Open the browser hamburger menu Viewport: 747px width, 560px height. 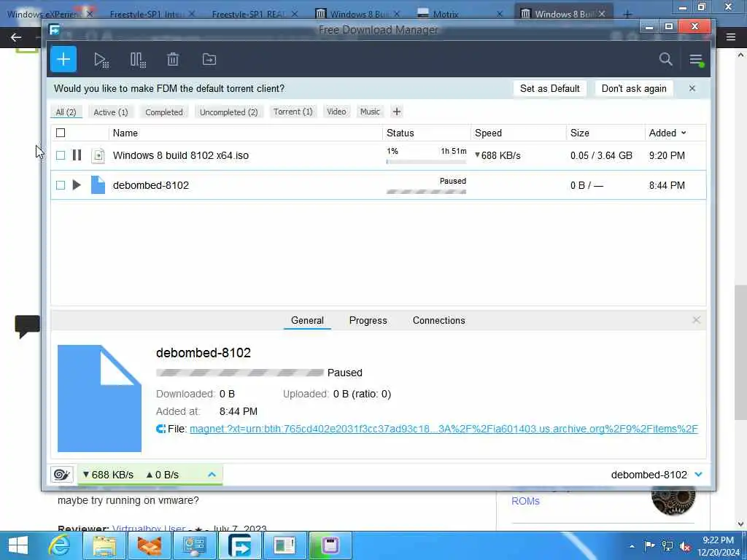pos(731,37)
